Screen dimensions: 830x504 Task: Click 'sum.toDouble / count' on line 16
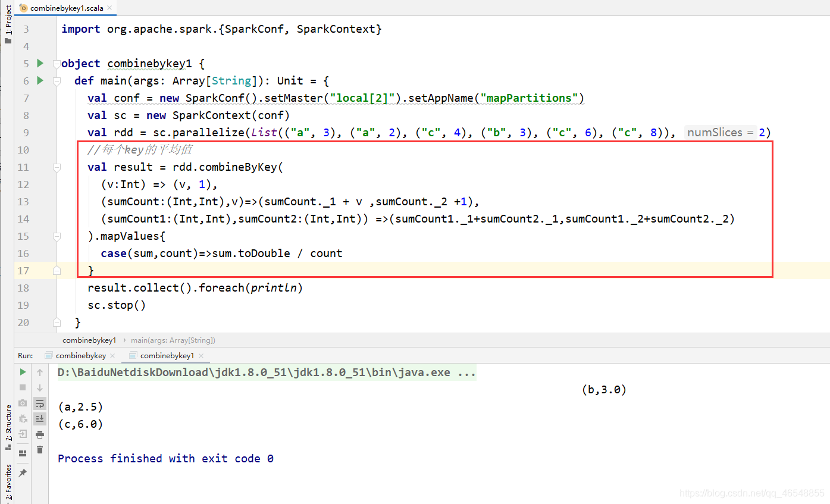(x=277, y=253)
